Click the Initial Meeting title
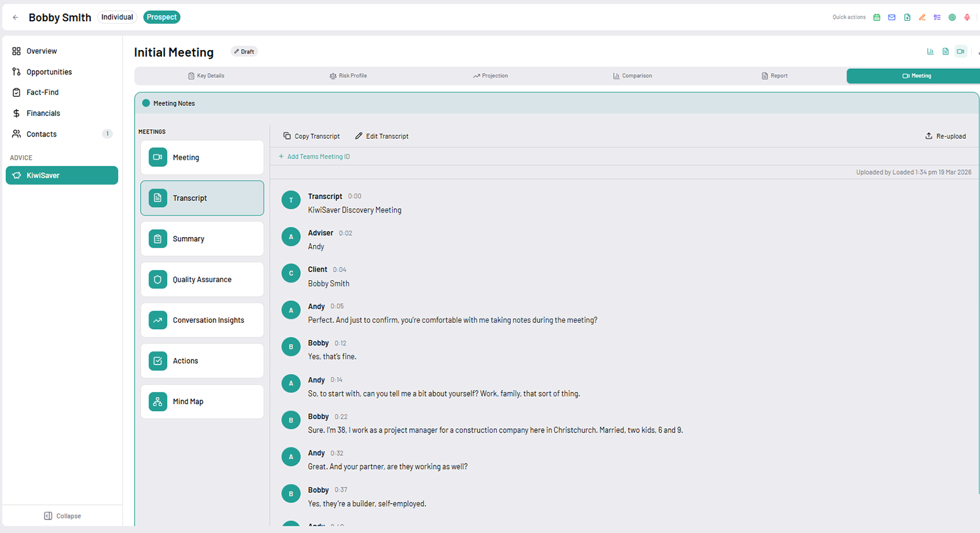The height and width of the screenshot is (533, 980). click(x=174, y=52)
